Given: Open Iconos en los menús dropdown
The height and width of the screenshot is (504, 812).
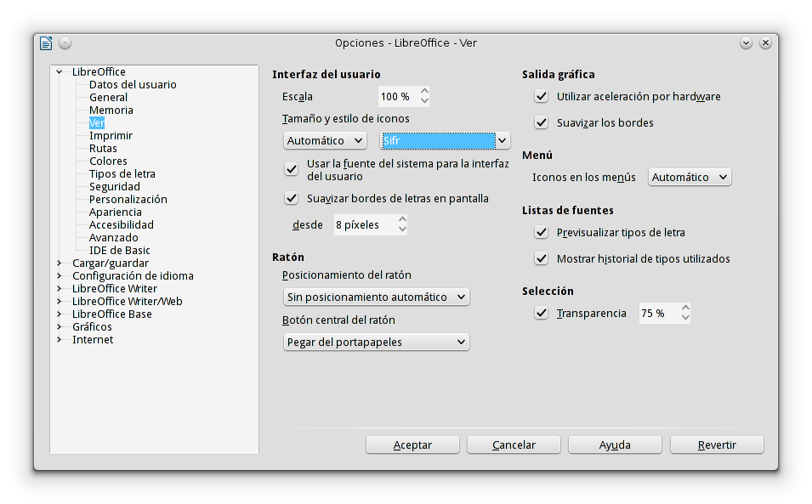Looking at the screenshot, I should 690,178.
